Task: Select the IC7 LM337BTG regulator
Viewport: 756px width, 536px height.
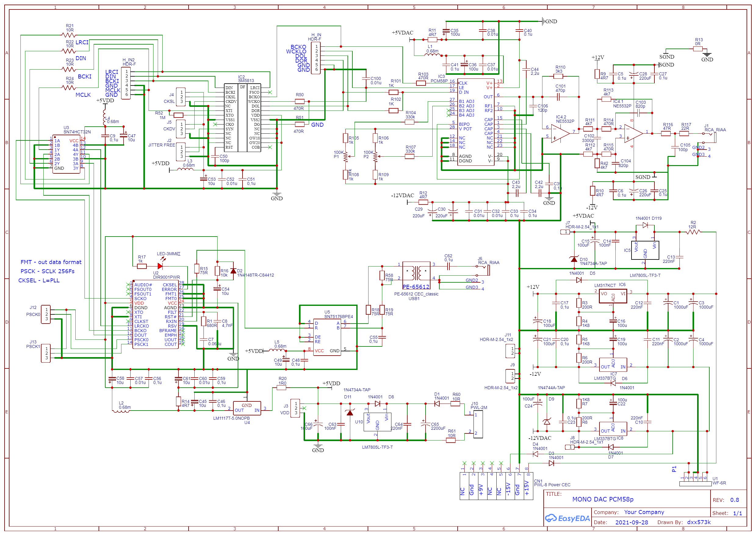Action: (x=613, y=364)
